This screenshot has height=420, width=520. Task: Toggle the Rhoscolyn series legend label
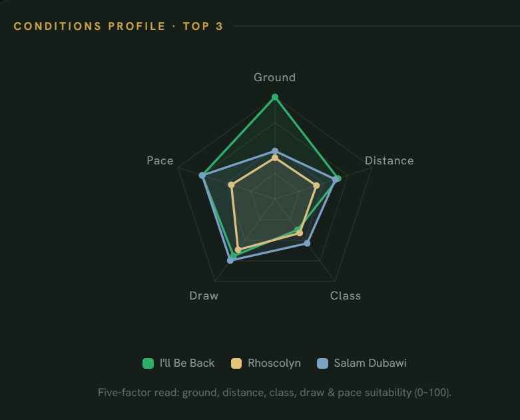tap(274, 363)
